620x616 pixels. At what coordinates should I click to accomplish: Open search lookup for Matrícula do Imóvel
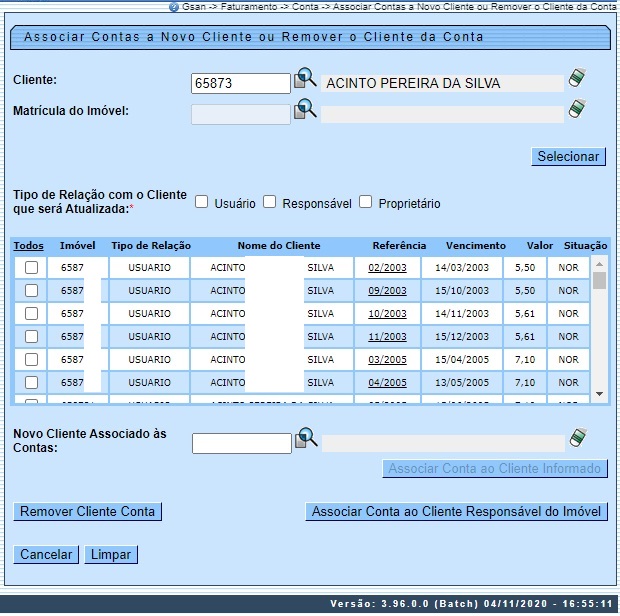(x=304, y=110)
